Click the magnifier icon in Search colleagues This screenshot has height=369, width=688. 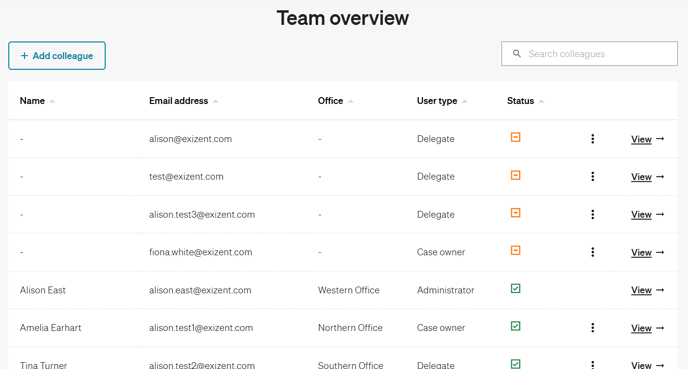(x=517, y=54)
